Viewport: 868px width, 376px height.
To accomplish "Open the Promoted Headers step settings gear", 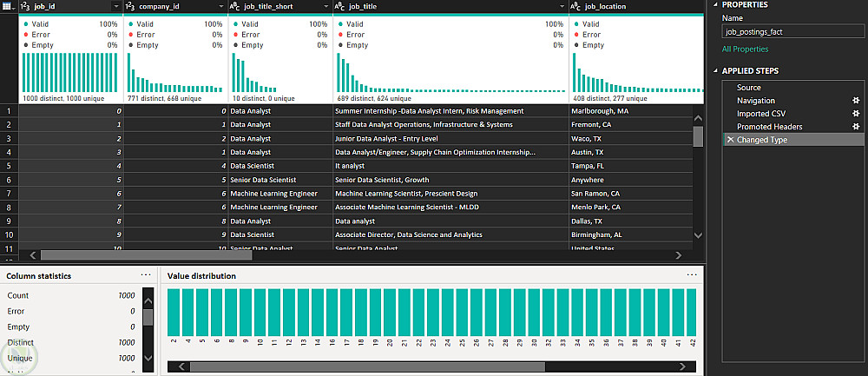I will [x=855, y=127].
